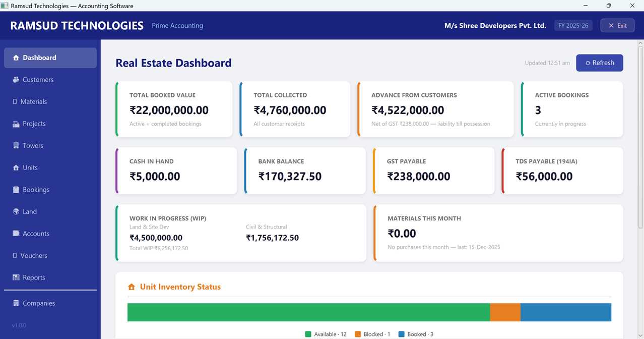Click the Reports chart icon

point(16,277)
